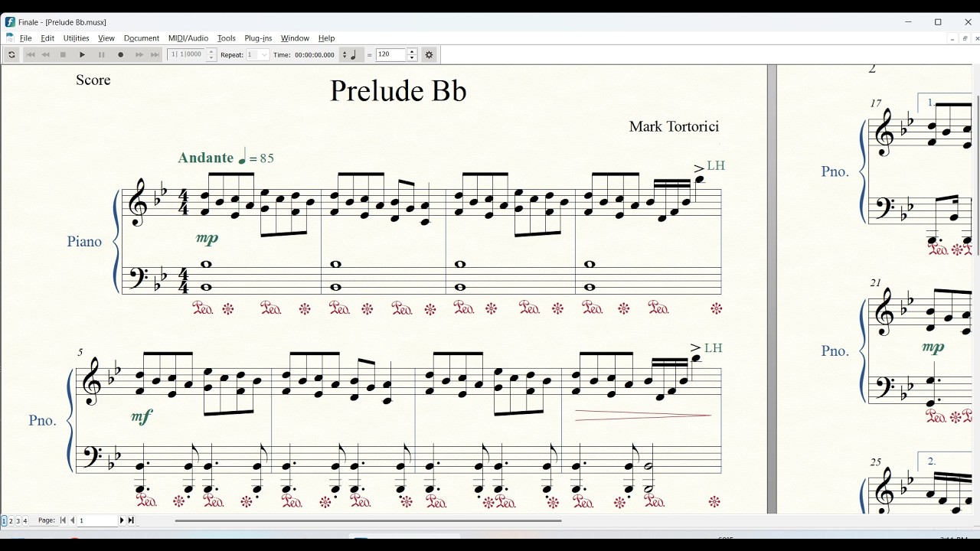980x551 pixels.
Task: Open the File menu
Action: point(26,38)
